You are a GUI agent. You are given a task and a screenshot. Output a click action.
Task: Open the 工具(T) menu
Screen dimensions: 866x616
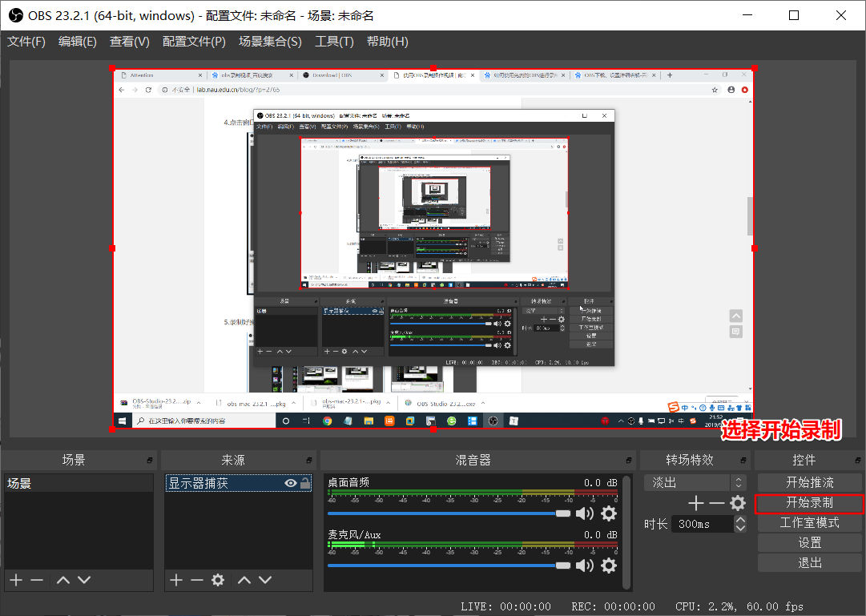[x=334, y=42]
